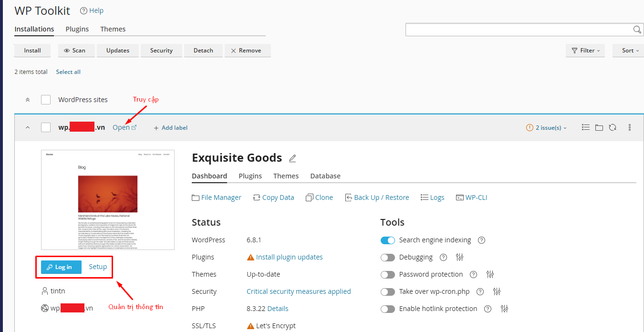Go to the top Themes tab

point(113,29)
